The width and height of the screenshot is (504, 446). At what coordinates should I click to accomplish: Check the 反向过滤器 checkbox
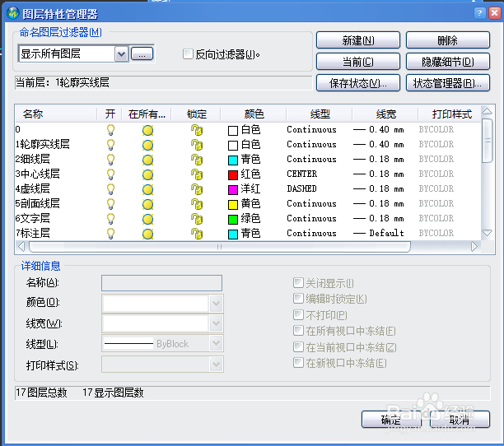(188, 54)
